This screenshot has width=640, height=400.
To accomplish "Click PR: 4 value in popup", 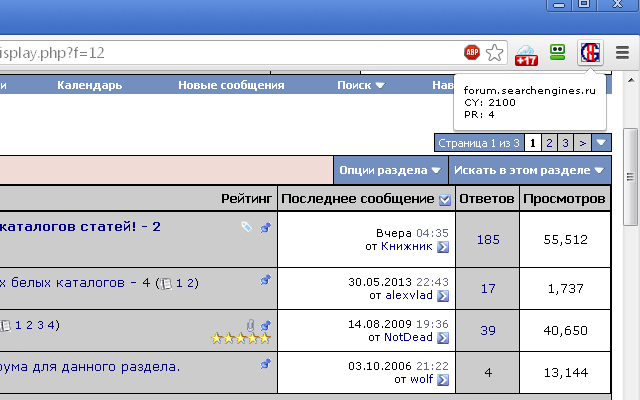I will [x=479, y=115].
